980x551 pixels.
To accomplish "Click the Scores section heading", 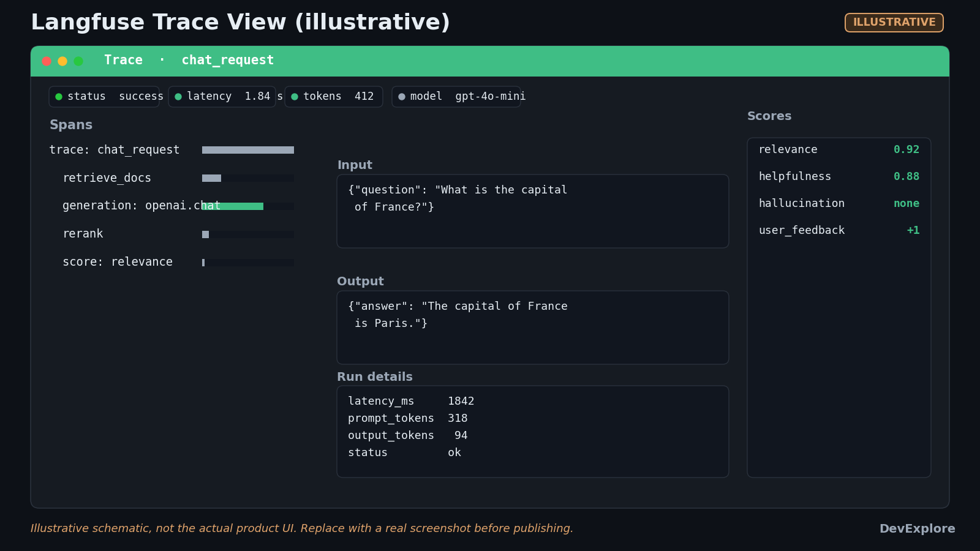I will coord(769,116).
